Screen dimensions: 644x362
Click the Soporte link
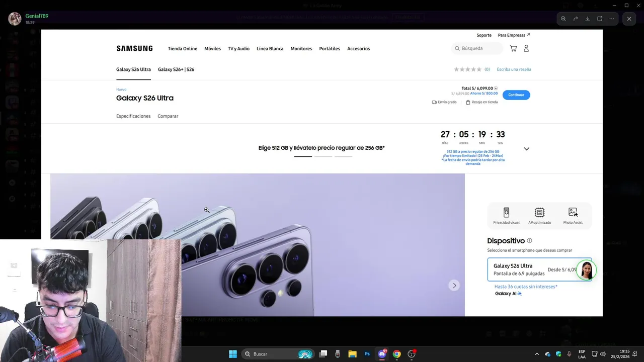point(484,35)
